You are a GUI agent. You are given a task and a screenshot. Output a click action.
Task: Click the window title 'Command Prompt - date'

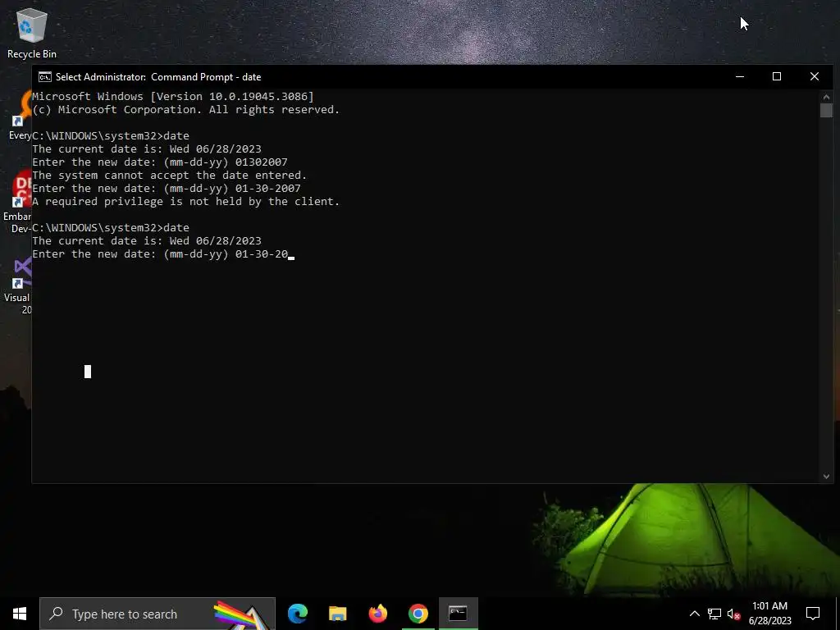coord(206,77)
